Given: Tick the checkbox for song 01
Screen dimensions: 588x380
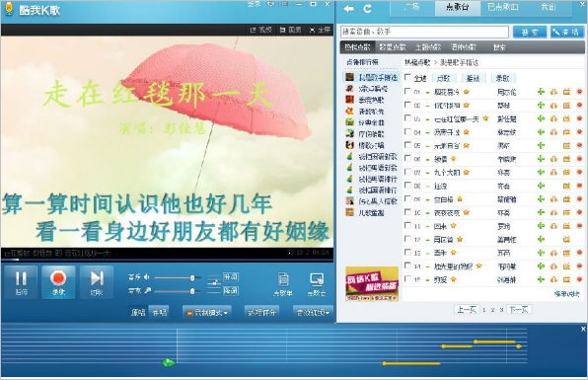Looking at the screenshot, I should 407,91.
